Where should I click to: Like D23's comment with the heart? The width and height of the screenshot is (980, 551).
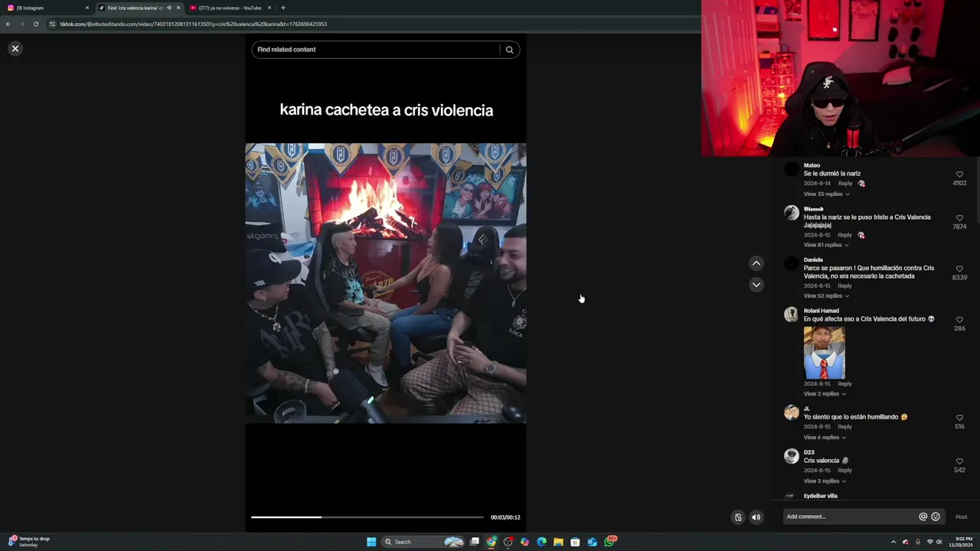(x=959, y=461)
